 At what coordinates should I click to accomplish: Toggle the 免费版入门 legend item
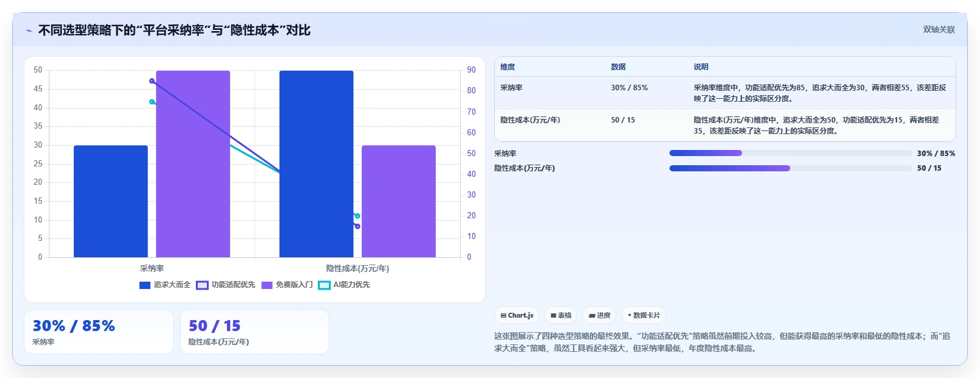click(287, 285)
